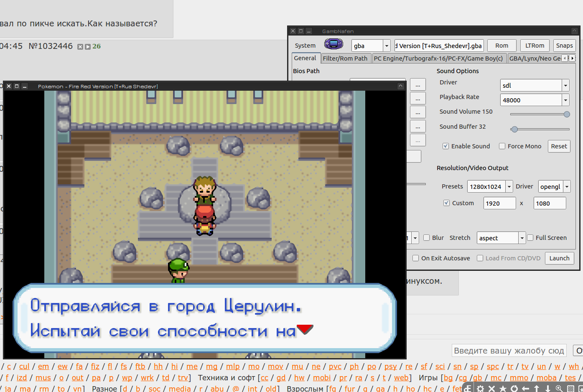This screenshot has height=392, width=583.
Task: Enable the Blur checkbox
Action: [427, 238]
